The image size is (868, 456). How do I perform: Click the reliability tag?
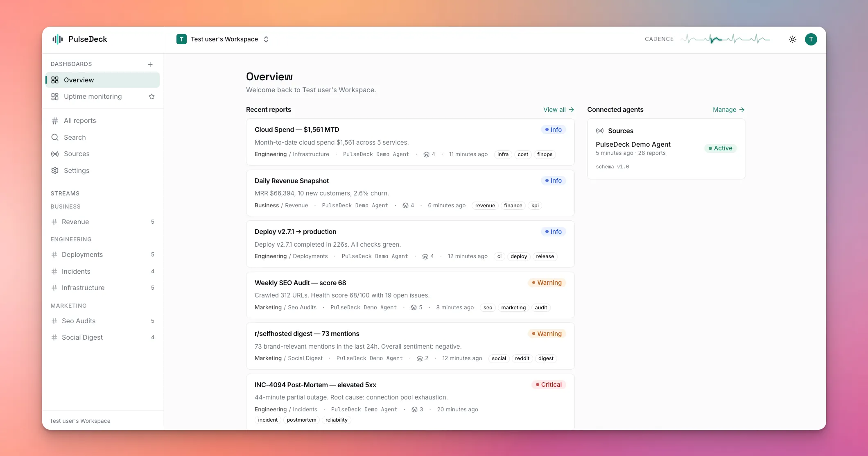point(336,420)
